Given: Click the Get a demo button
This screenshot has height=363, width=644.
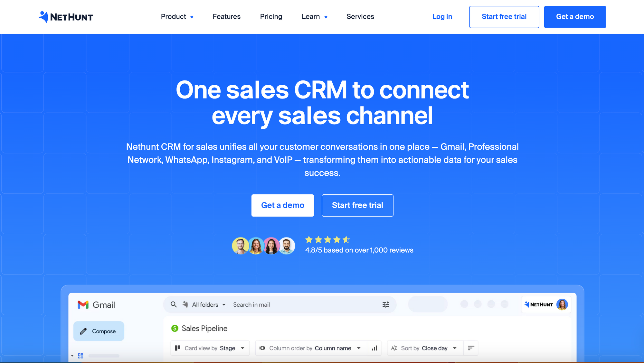Looking at the screenshot, I should (283, 205).
